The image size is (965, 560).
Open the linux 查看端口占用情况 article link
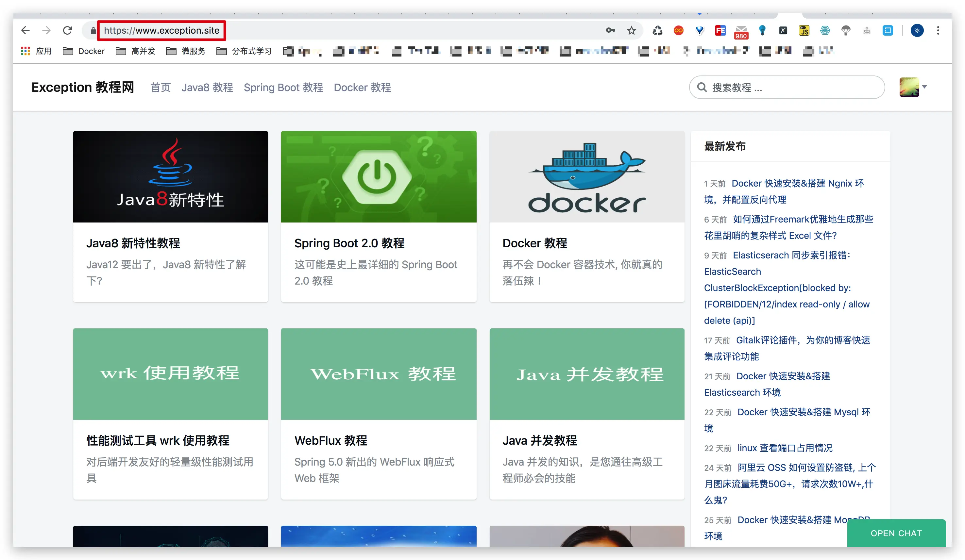pos(785,448)
